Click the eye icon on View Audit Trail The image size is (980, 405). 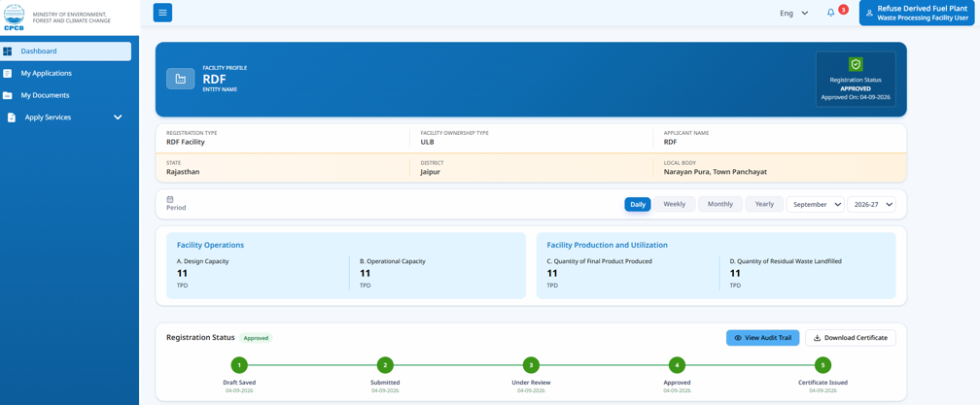[738, 338]
